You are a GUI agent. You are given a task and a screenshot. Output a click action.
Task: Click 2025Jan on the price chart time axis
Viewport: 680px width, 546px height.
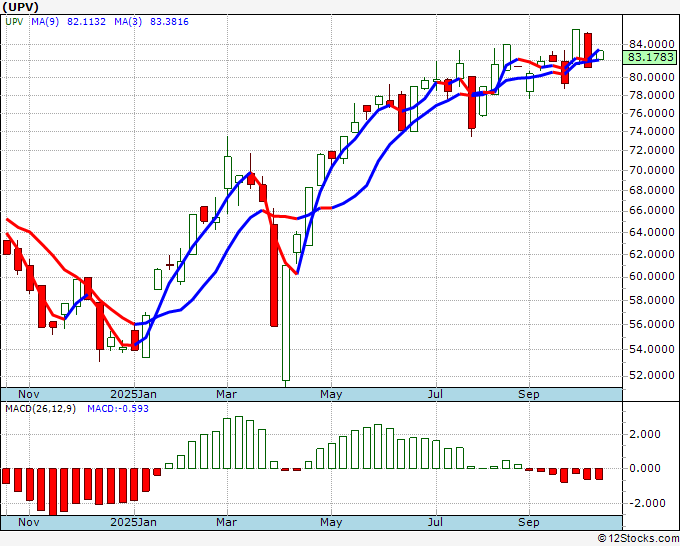point(134,394)
